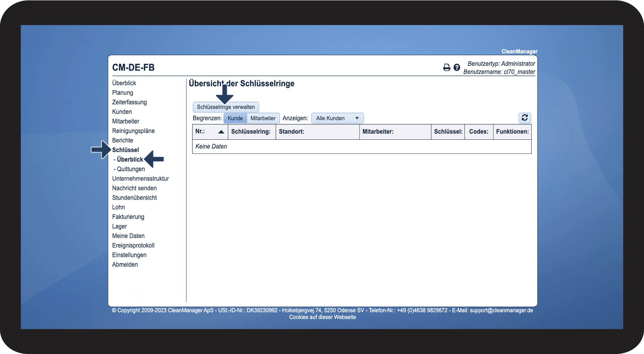This screenshot has height=354, width=644.
Task: Select Mitarbeiter in the sidebar menu
Action: tap(126, 121)
